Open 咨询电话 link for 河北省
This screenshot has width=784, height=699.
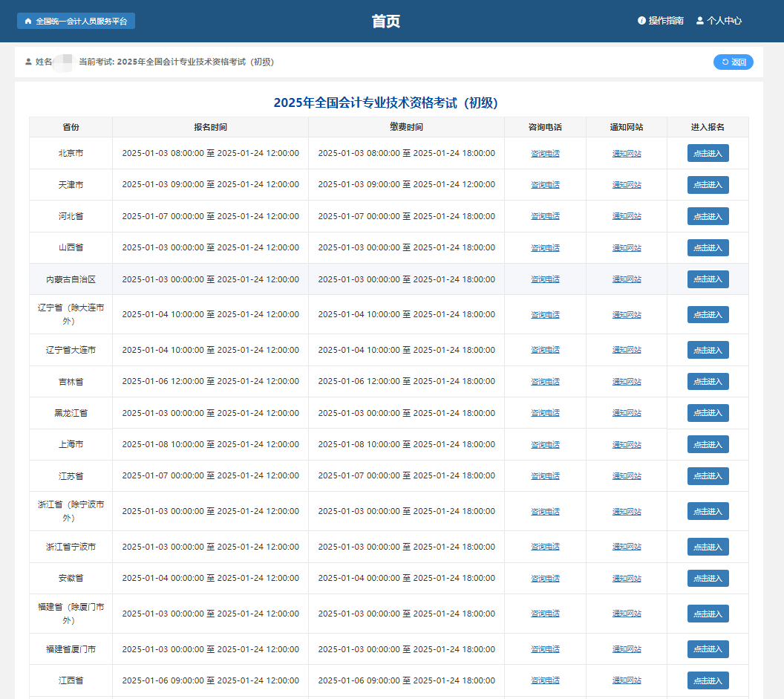(x=545, y=216)
